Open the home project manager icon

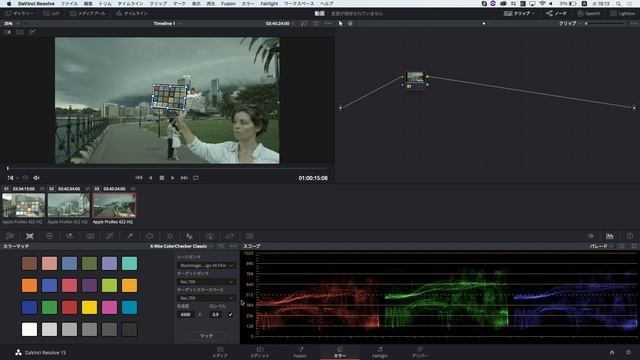(x=612, y=352)
